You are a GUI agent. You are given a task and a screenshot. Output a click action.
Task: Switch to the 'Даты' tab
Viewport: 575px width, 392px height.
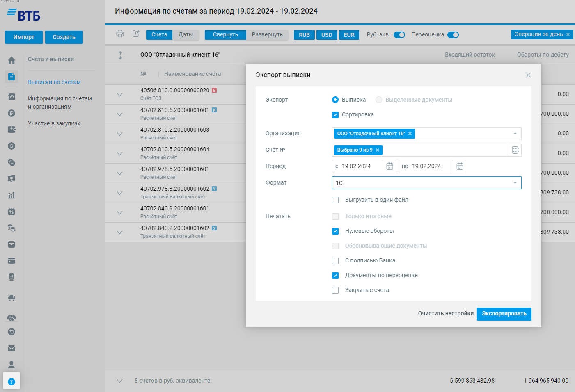click(186, 35)
